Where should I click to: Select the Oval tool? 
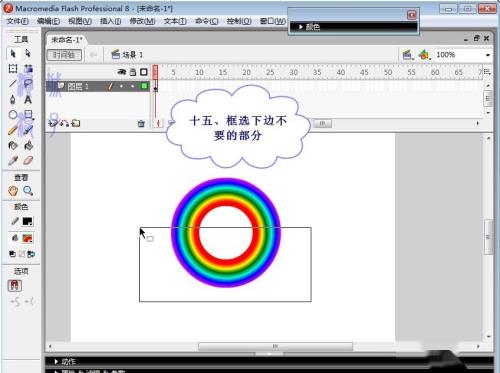(x=13, y=115)
